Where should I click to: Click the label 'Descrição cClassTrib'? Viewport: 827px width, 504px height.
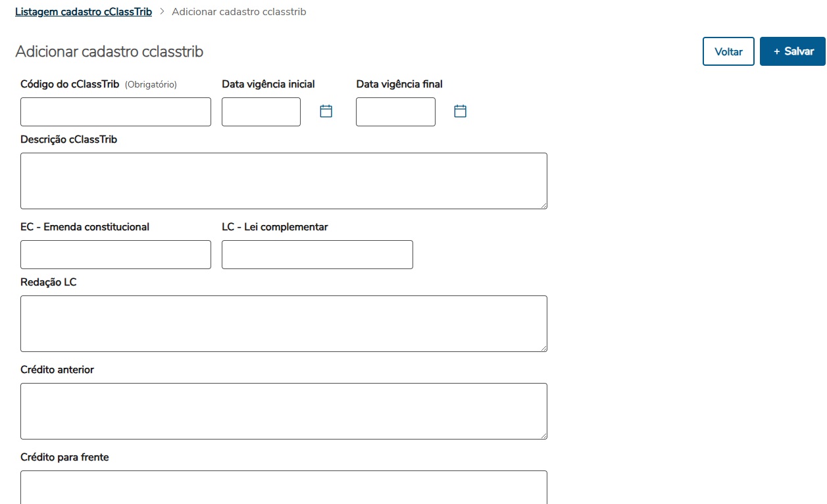[69, 139]
